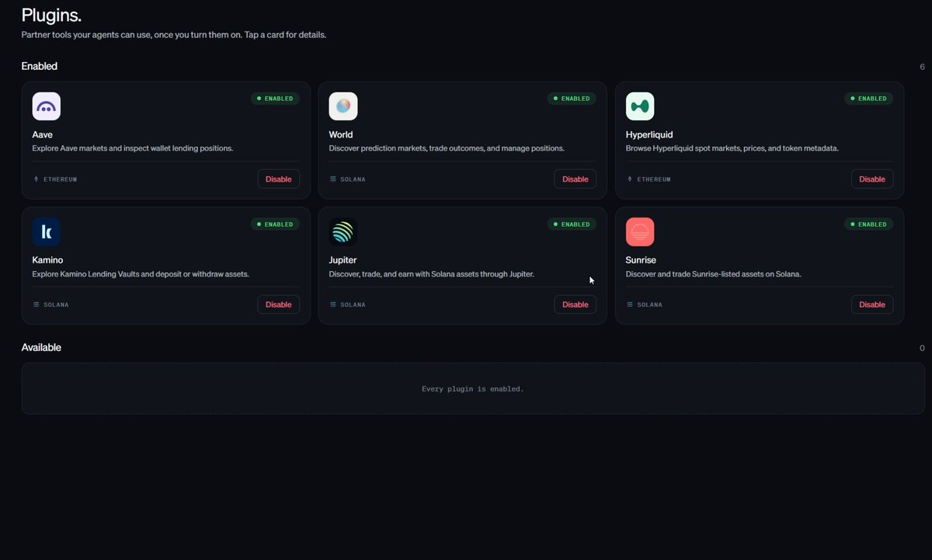932x560 pixels.
Task: Open the Sunrise card title
Action: [x=641, y=260]
